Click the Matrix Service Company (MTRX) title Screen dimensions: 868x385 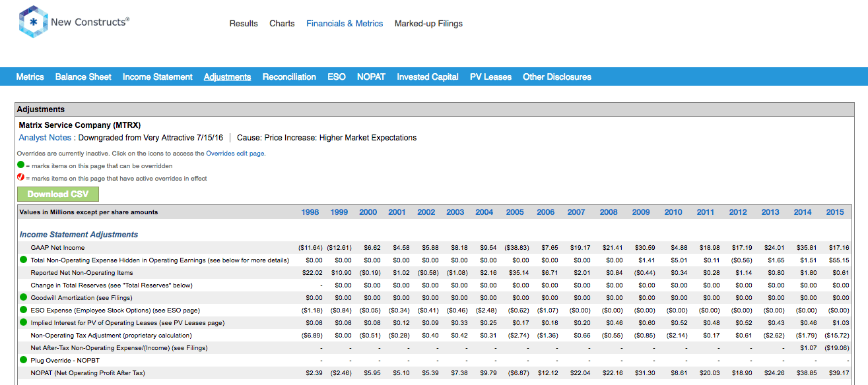[79, 125]
